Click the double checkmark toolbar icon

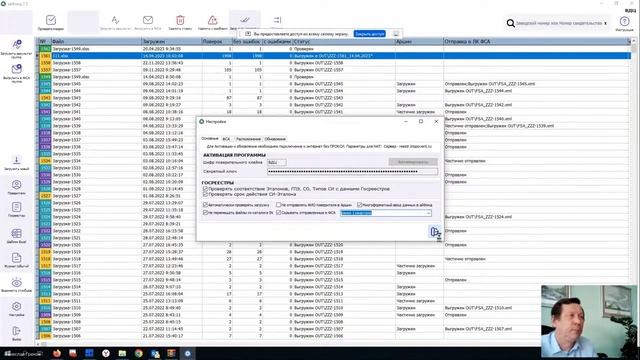pos(244,20)
